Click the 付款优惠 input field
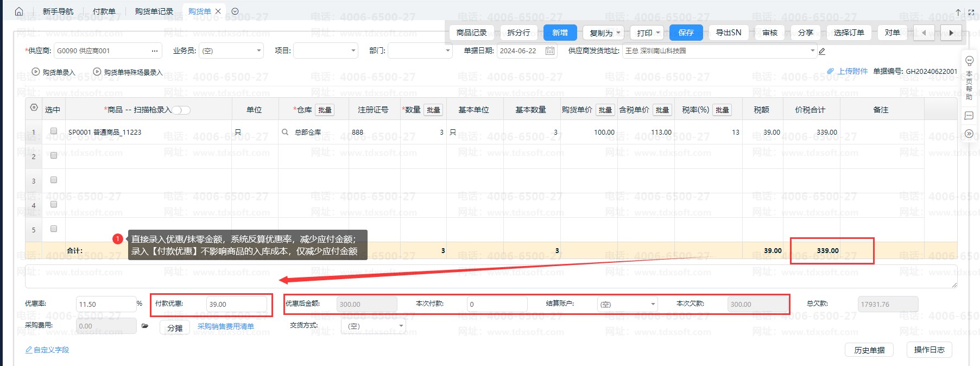 pos(236,304)
